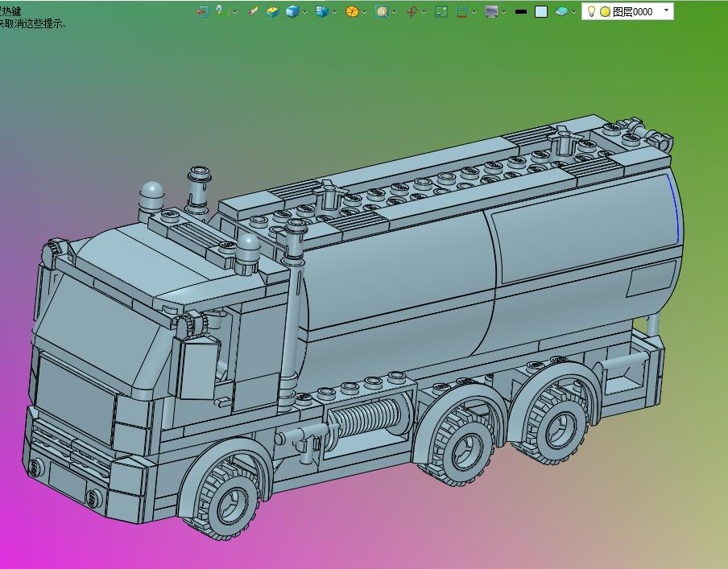Screen dimensions: 728x569
Task: Open the dropdown next to the orange sphere icon
Action: click(365, 12)
